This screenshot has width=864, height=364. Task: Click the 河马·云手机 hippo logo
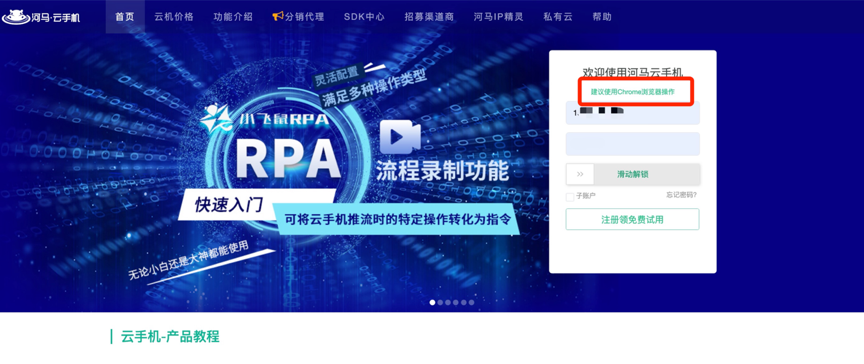(41, 17)
